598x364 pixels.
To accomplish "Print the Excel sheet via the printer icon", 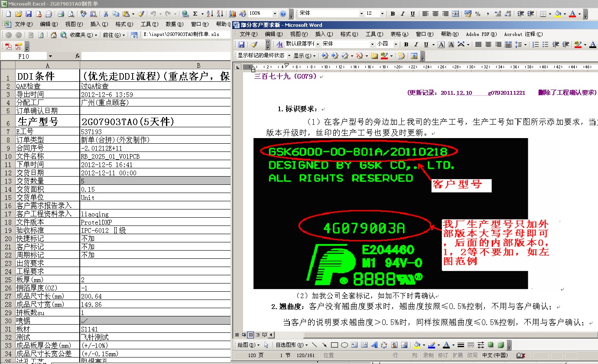I will click(61, 13).
